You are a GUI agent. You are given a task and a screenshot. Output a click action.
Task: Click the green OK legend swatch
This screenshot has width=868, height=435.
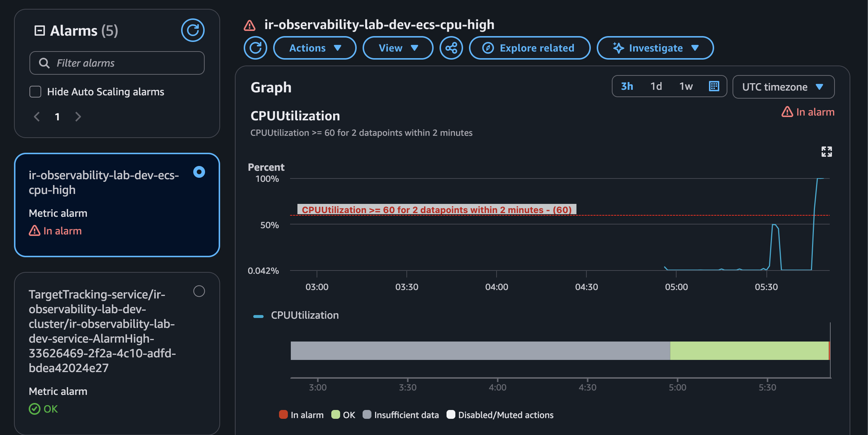335,415
